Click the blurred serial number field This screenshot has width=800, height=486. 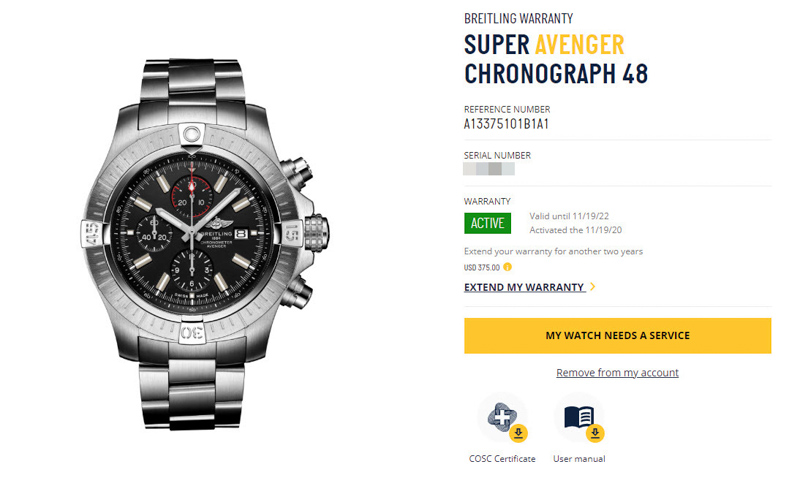click(x=489, y=169)
